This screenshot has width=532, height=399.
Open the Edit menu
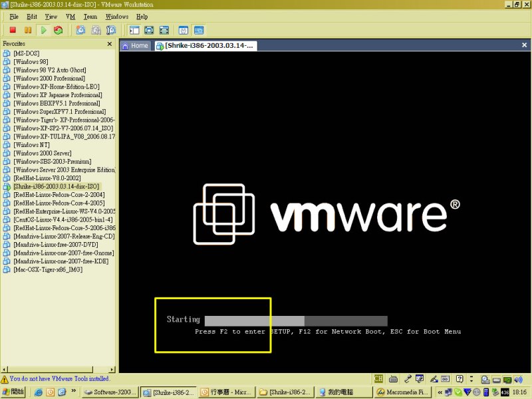32,17
